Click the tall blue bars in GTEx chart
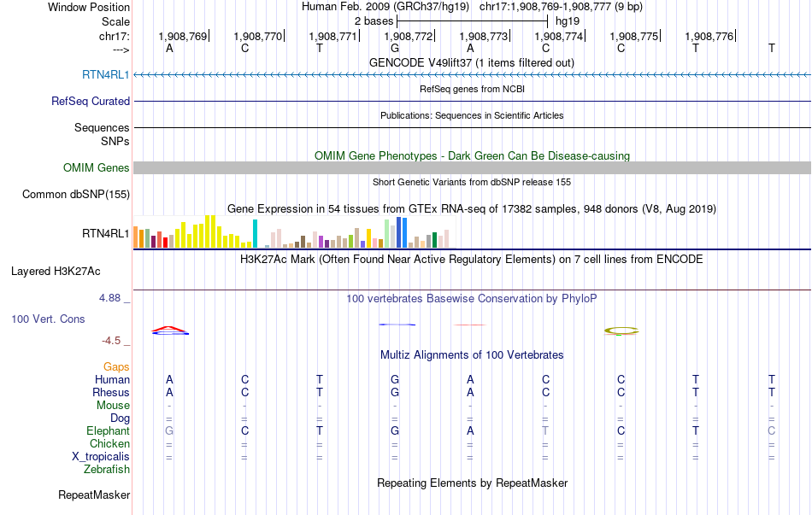This screenshot has height=515, width=812. [401, 232]
